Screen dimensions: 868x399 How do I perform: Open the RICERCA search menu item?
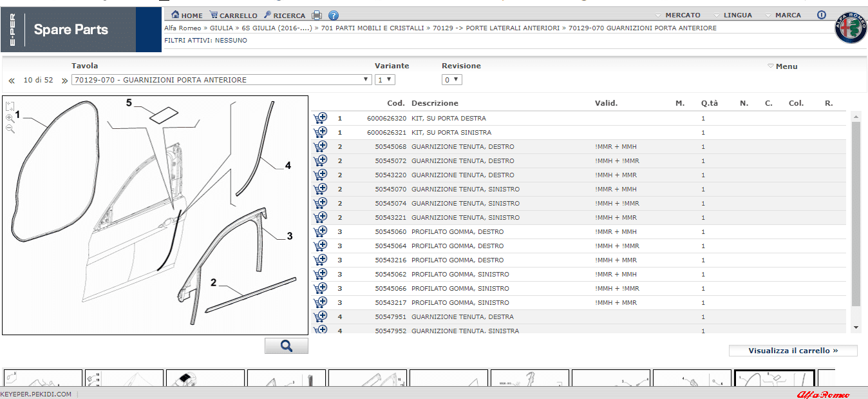(x=285, y=15)
